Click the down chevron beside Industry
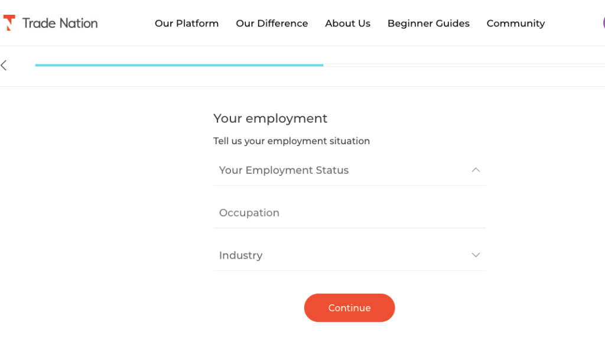Viewport: 605px width, 364px height. click(476, 255)
